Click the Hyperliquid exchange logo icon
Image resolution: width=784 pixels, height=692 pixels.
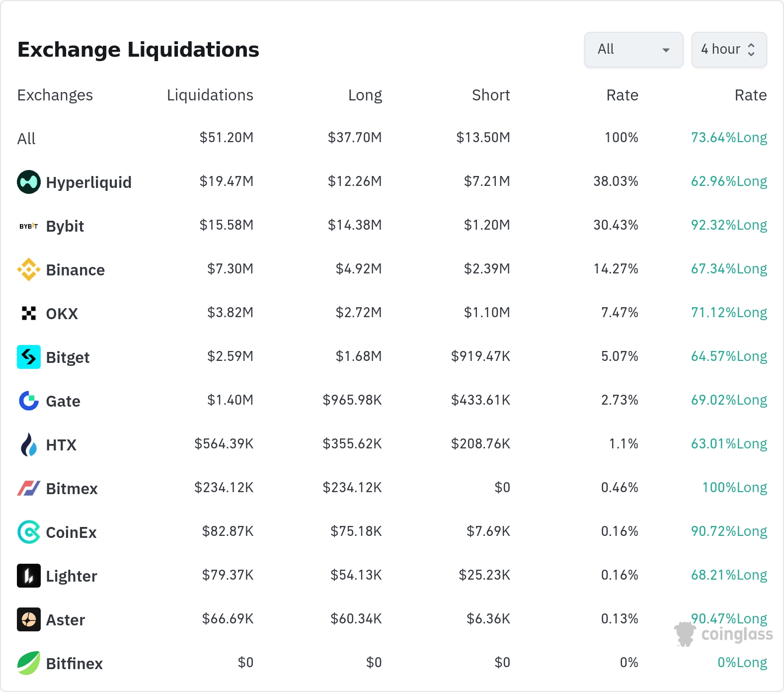pos(29,182)
